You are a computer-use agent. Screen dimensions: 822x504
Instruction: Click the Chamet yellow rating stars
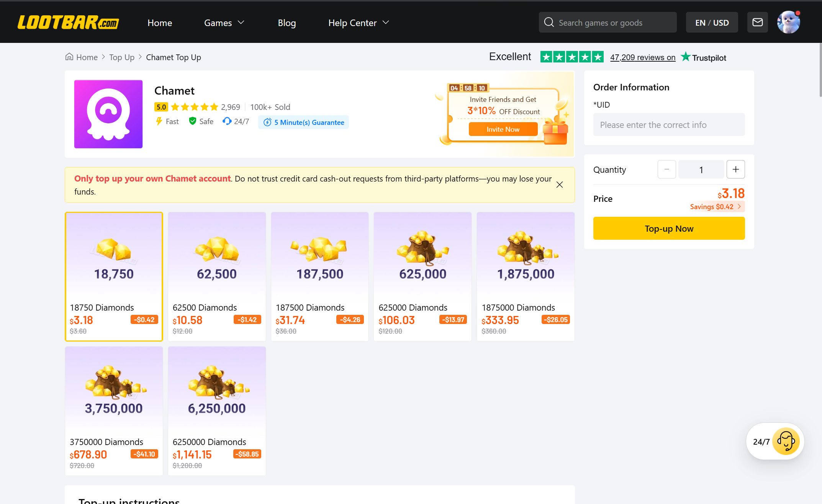[194, 107]
